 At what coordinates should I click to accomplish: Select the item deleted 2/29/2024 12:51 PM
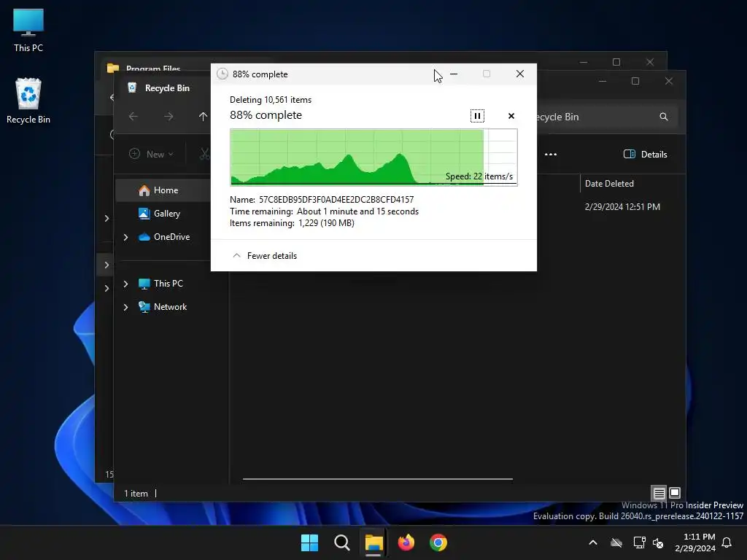coord(622,206)
